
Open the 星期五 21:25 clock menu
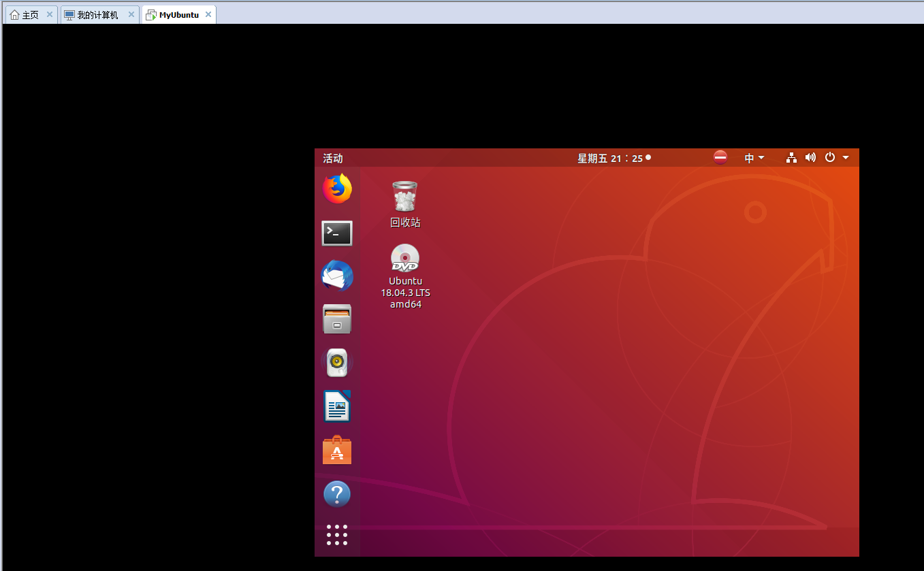click(x=614, y=158)
